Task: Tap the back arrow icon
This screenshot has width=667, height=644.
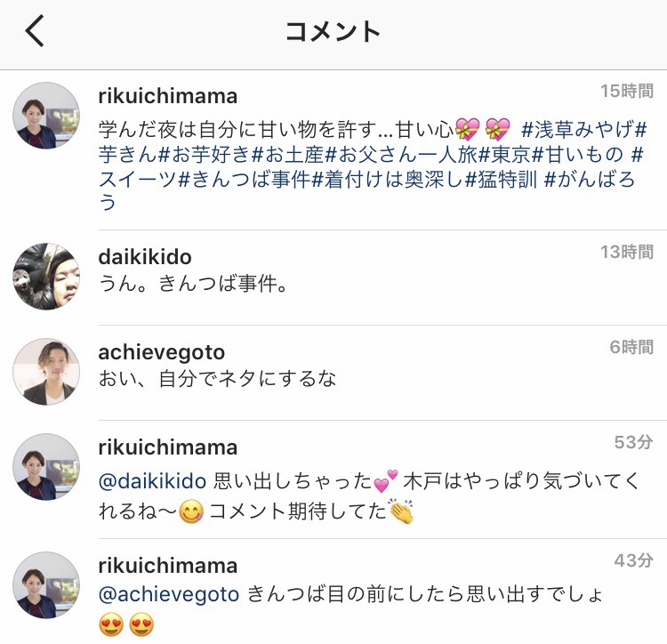Action: (35, 30)
